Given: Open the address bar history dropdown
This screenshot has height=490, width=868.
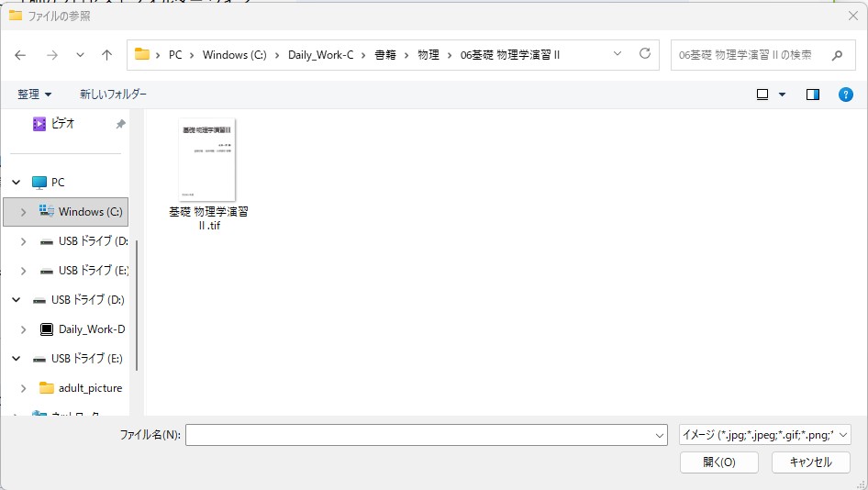Looking at the screenshot, I should click(x=618, y=54).
